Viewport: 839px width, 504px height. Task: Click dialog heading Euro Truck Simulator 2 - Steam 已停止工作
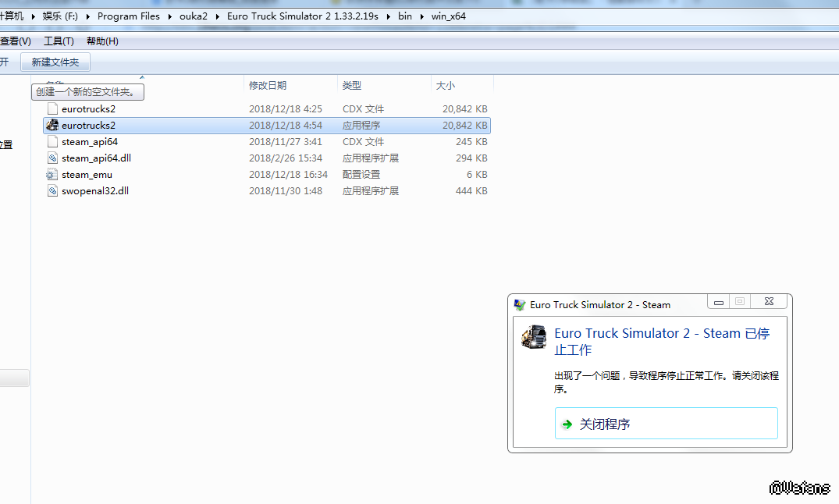click(x=662, y=342)
